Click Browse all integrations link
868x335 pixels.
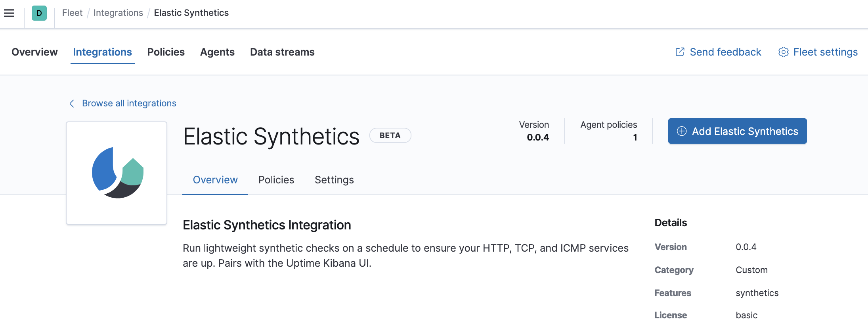(129, 104)
